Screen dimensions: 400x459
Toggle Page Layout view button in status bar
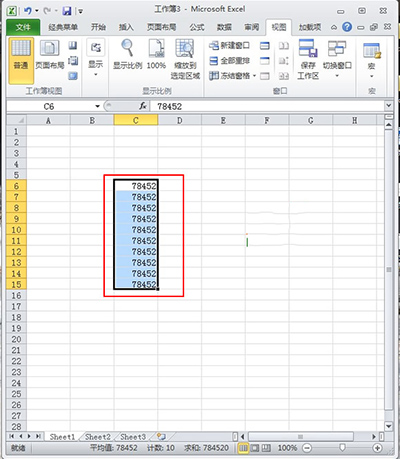(x=255, y=448)
